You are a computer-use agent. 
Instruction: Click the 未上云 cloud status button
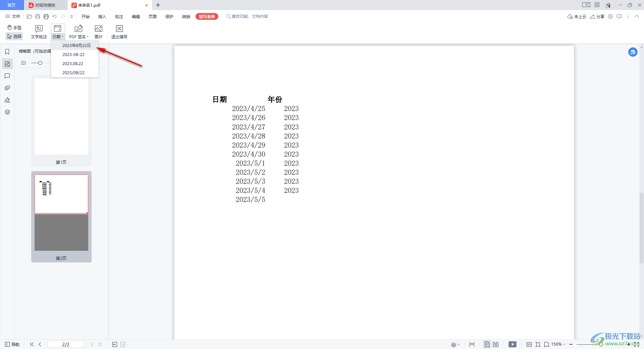[x=577, y=16]
